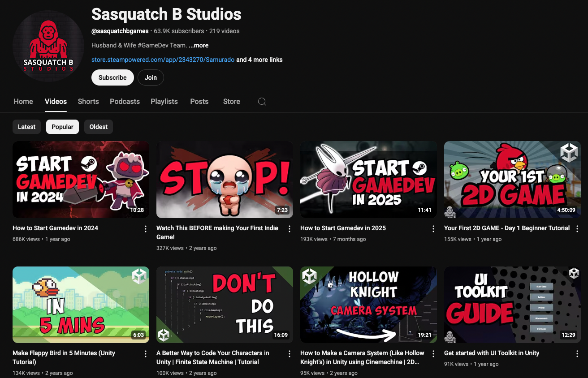Image resolution: width=588 pixels, height=378 pixels.
Task: Play the Flappy Bird In 5 Mins thumbnail
Action: pyautogui.click(x=81, y=305)
